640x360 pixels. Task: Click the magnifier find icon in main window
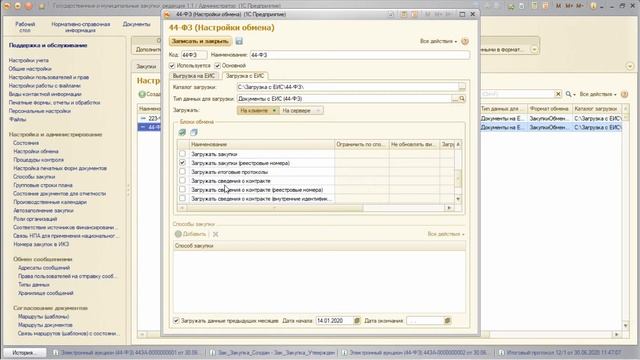tap(569, 94)
